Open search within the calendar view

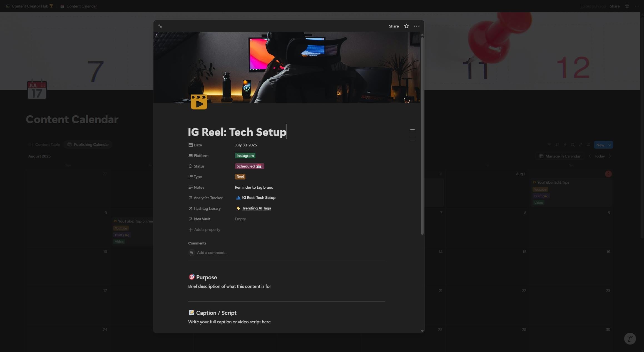coord(573,145)
